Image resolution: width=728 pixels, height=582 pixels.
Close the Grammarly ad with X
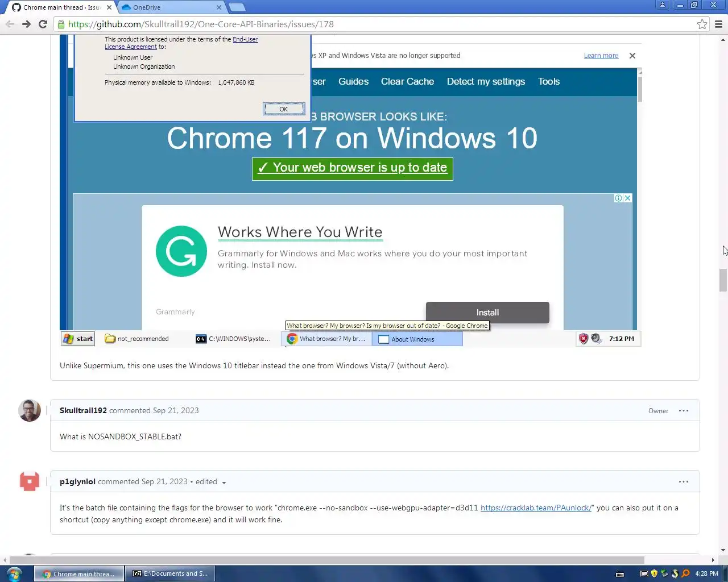click(x=627, y=198)
